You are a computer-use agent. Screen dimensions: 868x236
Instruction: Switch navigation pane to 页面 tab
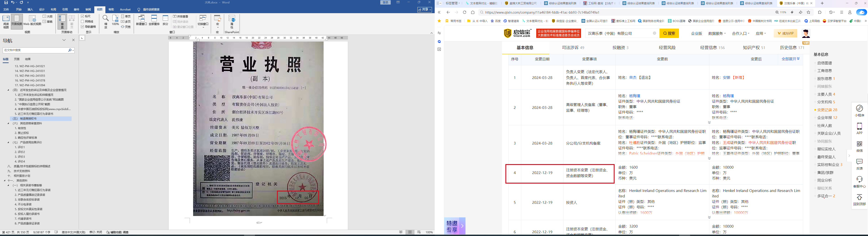pyautogui.click(x=17, y=59)
